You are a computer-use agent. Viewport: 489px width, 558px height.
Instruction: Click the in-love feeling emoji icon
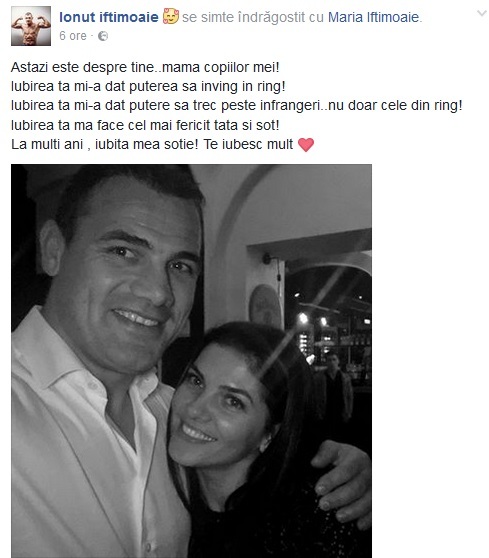[171, 16]
